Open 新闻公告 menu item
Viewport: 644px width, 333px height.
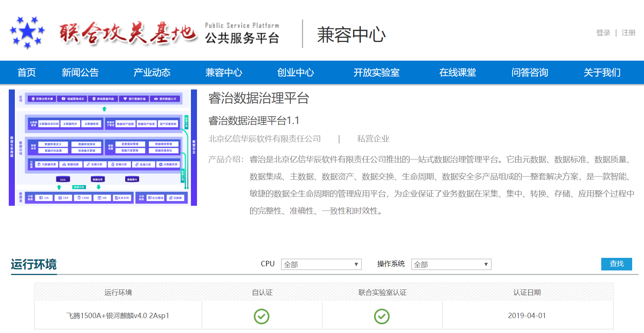tap(80, 72)
